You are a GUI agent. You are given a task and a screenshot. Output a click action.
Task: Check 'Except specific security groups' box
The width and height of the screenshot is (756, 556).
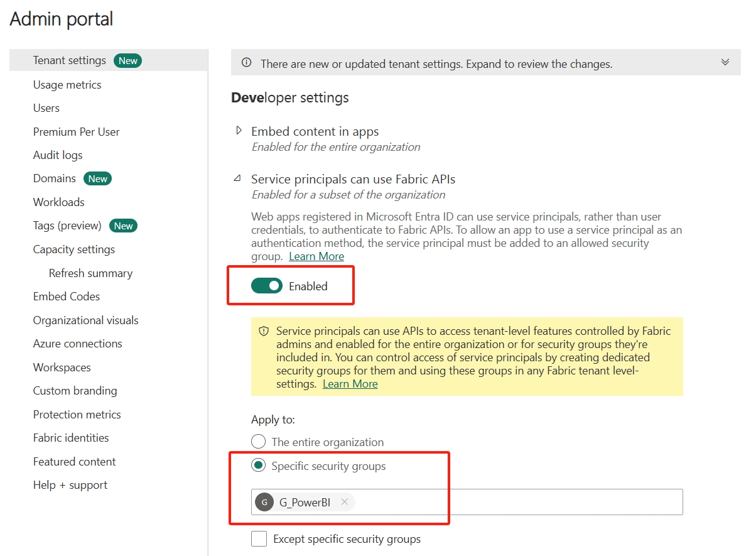pos(259,538)
